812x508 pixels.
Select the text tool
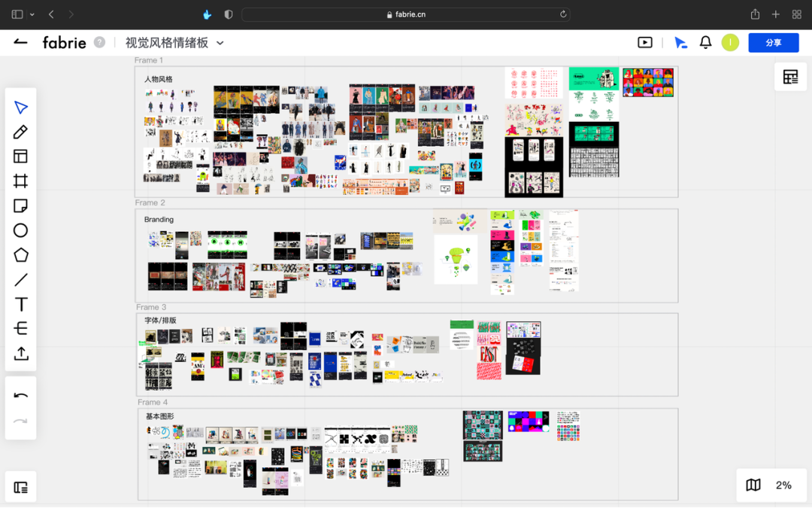[21, 304]
